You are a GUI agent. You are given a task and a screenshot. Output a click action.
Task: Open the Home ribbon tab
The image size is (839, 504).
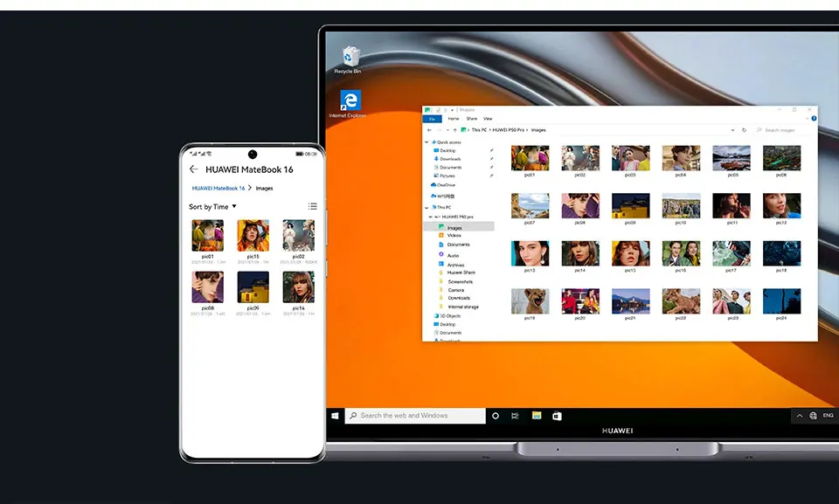(454, 119)
